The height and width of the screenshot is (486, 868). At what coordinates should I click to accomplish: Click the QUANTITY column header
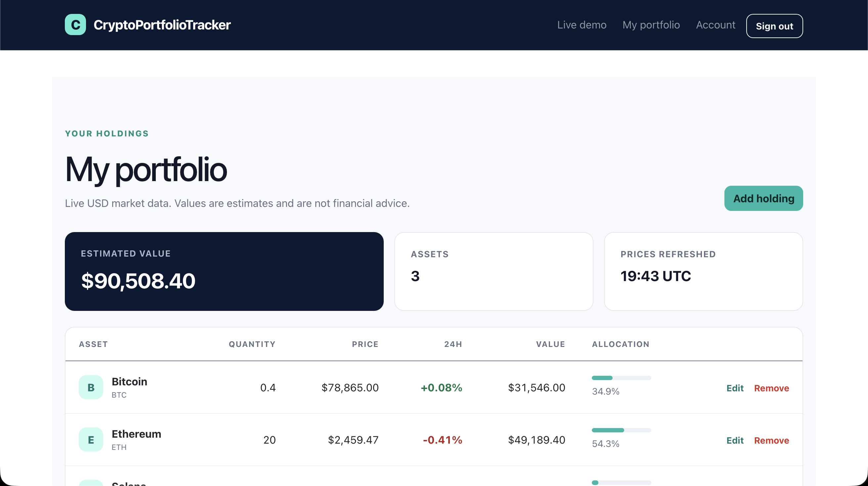252,344
